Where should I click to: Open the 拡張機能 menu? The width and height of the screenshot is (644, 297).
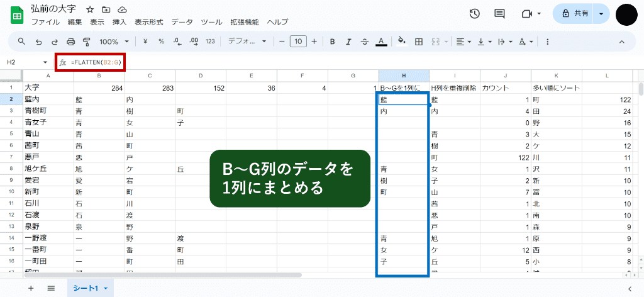click(x=245, y=22)
